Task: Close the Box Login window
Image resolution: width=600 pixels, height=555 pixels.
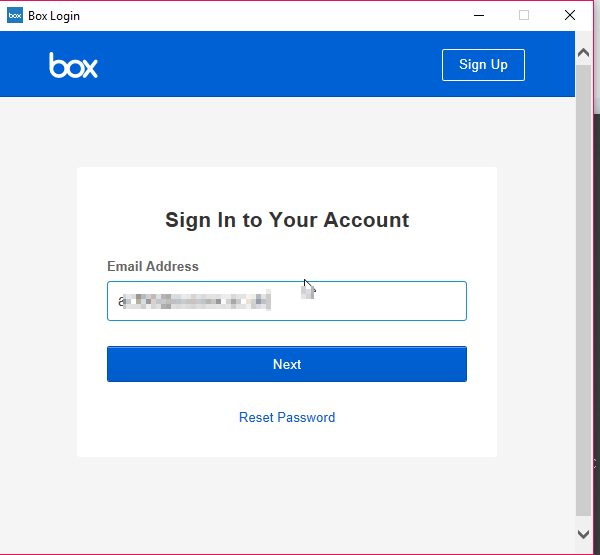Action: (569, 15)
